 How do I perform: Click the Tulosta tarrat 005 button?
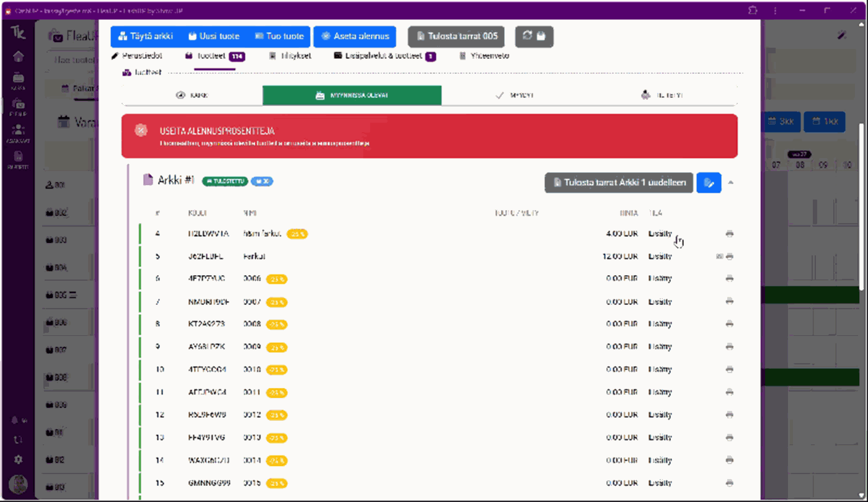456,37
